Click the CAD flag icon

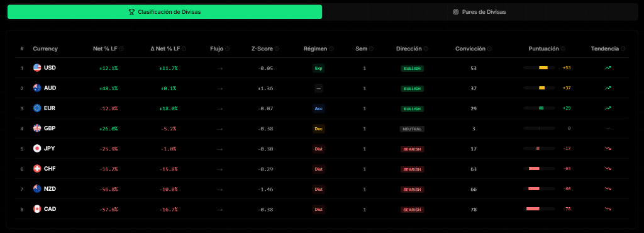[x=37, y=208]
